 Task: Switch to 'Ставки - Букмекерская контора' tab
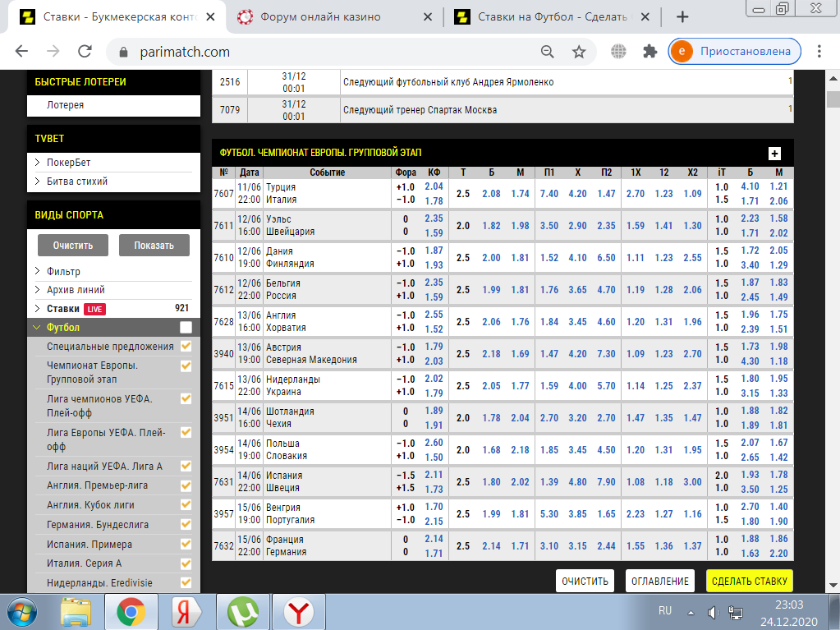(118, 17)
